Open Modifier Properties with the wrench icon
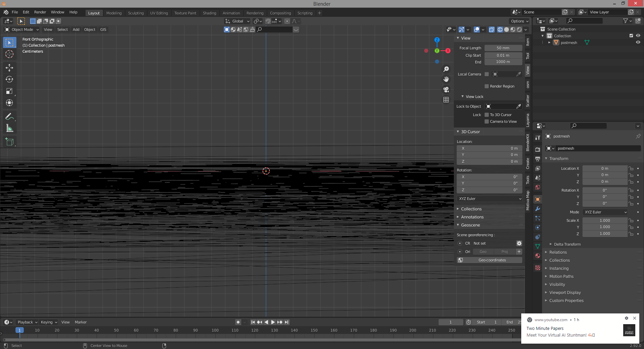644x349 pixels. (x=537, y=208)
